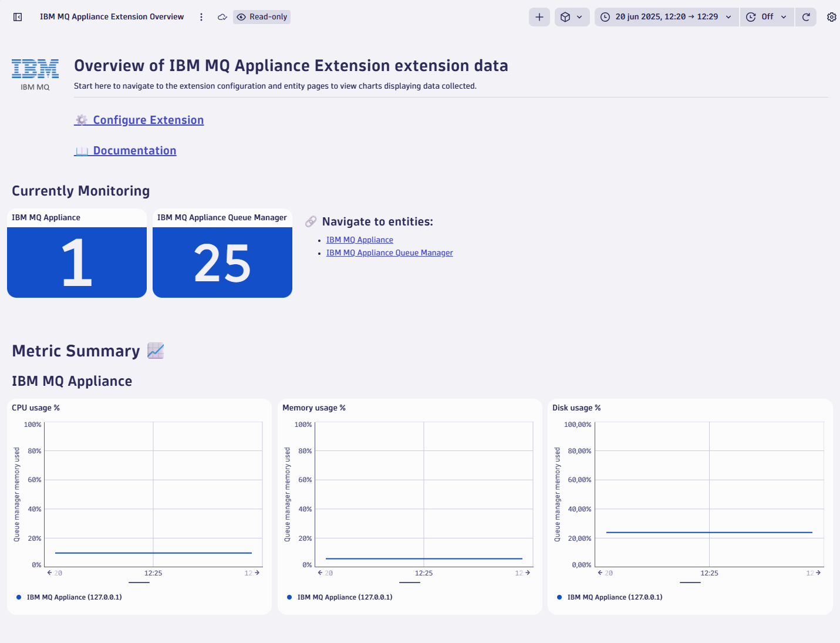Viewport: 840px width, 643px height.
Task: Toggle the Read-only mode badge
Action: click(261, 16)
